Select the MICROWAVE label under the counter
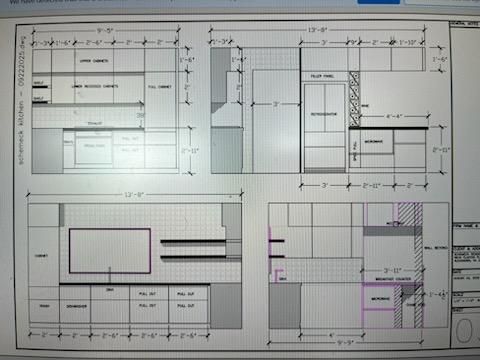Image resolution: width=480 pixels, height=360 pixels. (x=373, y=142)
